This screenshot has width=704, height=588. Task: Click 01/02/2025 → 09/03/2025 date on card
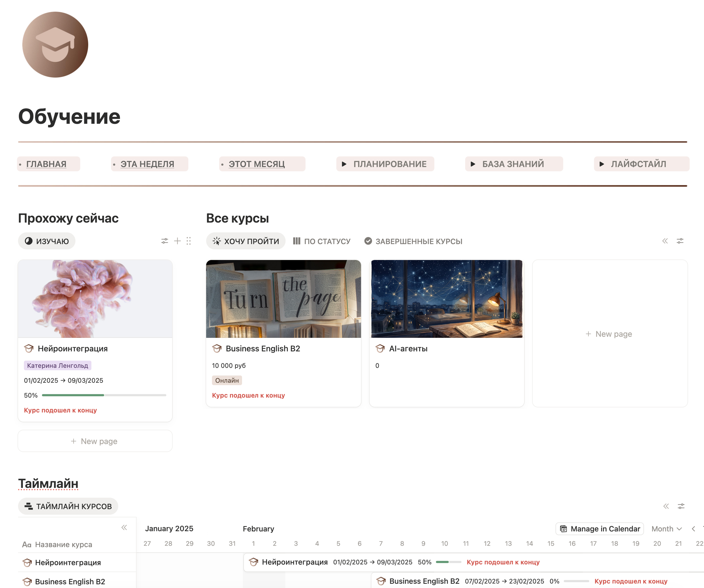[x=64, y=380]
